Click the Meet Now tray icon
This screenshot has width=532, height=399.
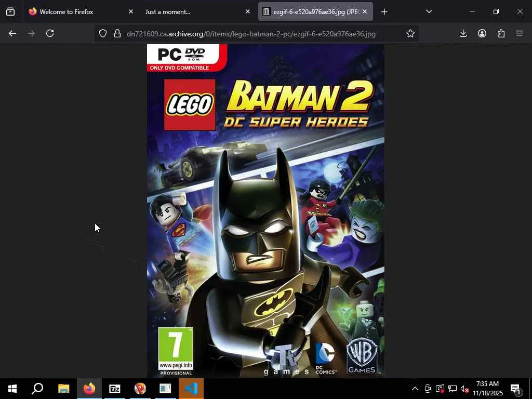(428, 389)
